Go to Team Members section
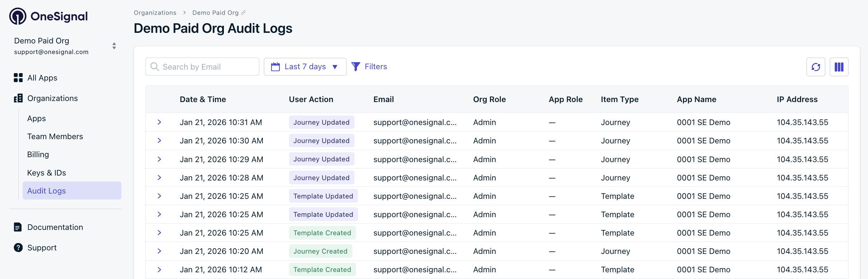 pos(55,136)
